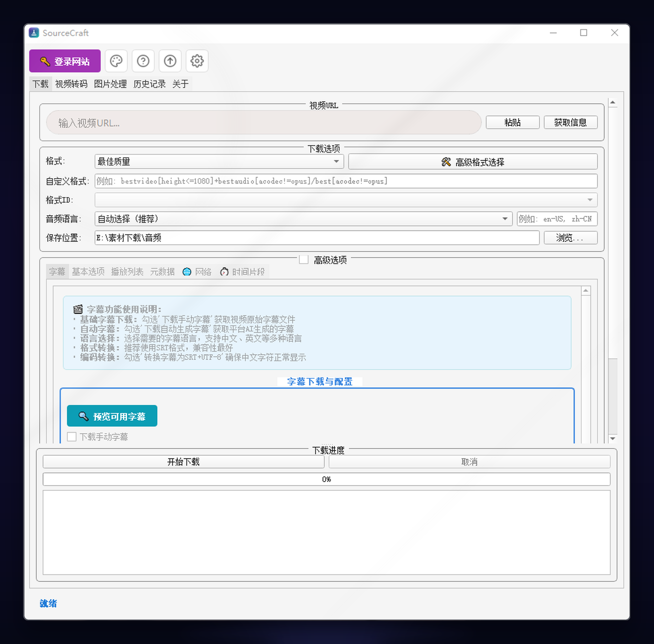Select the 网络 sub-tab with globe icon
The image size is (654, 644).
[197, 272]
